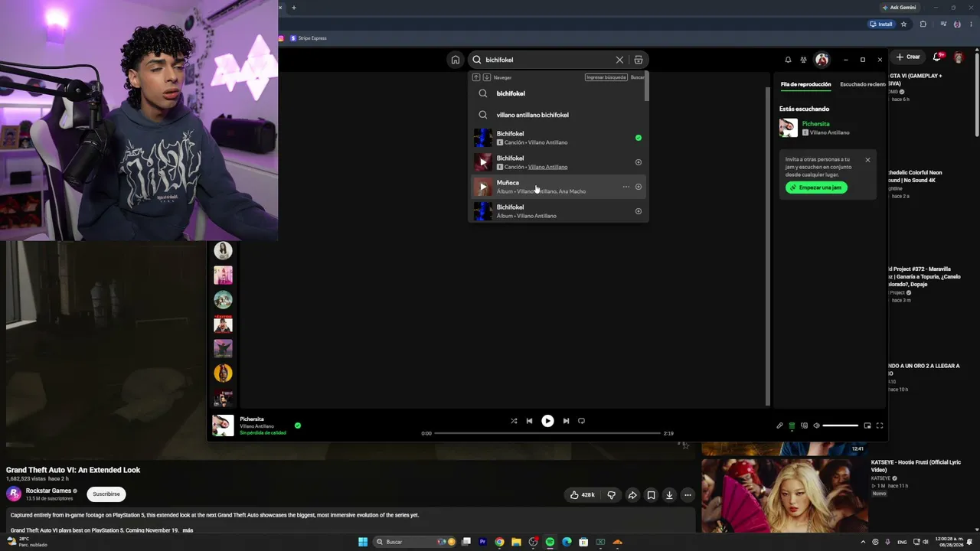Open the Windows Start menu
980x551 pixels.
click(363, 542)
